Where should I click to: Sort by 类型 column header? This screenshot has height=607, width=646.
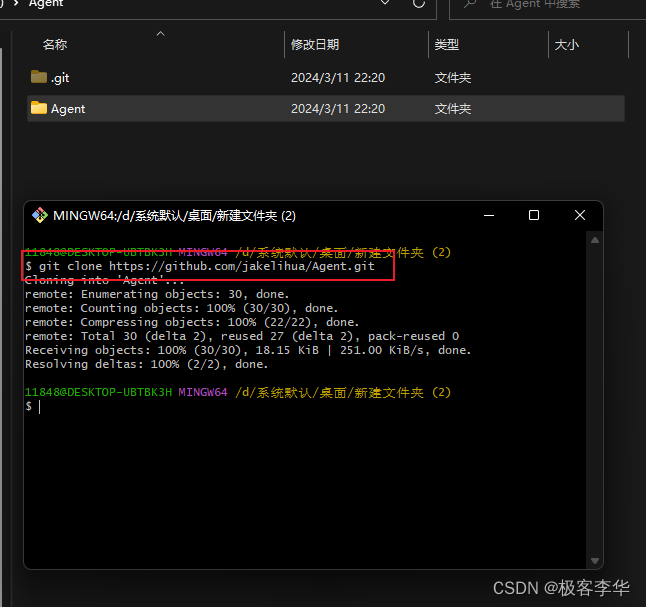(x=447, y=45)
